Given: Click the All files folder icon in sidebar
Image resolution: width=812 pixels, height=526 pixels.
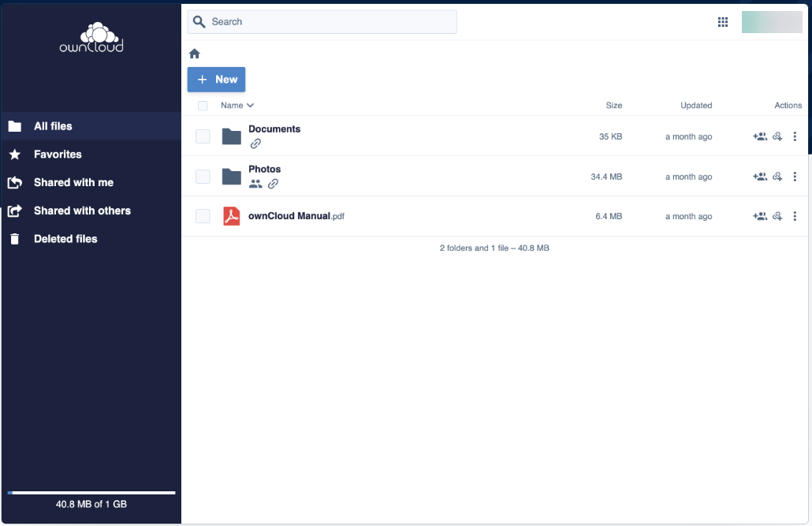Looking at the screenshot, I should 15,126.
